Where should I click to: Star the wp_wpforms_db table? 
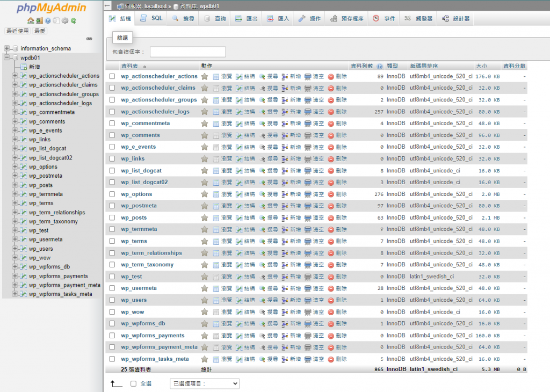[x=205, y=324]
